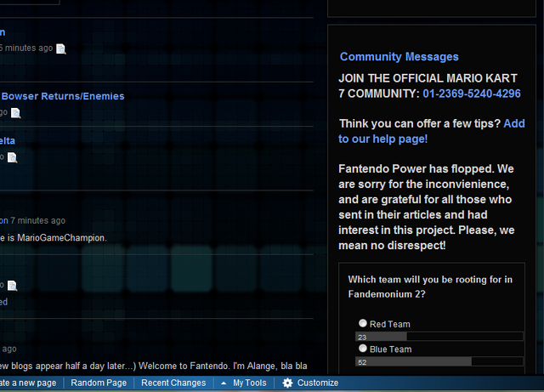Open Recent Changes from the toolbar
The image size is (544, 392).
pos(173,383)
